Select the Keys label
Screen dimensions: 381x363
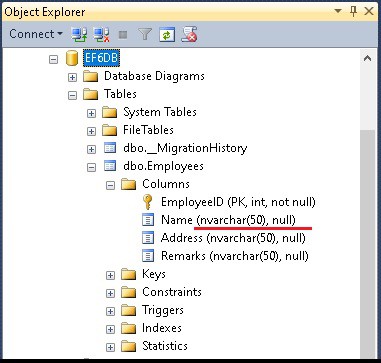pos(154,274)
